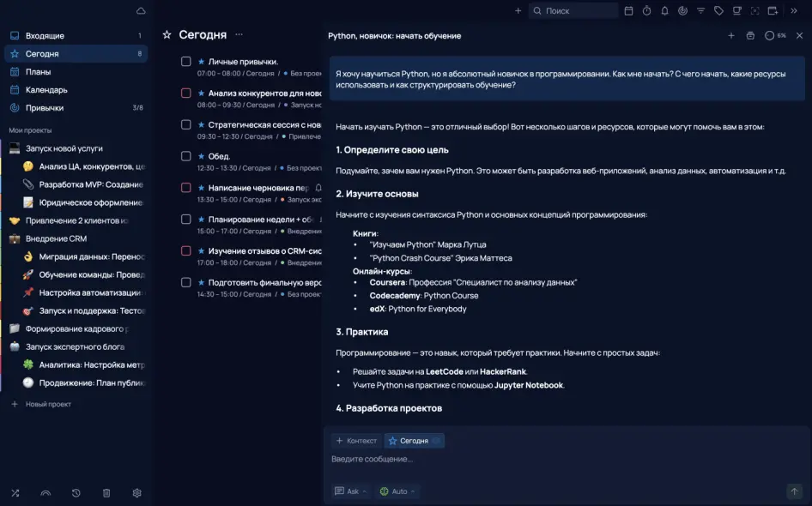Open the trash bin in sidebar footer
The image size is (812, 506).
(x=106, y=493)
